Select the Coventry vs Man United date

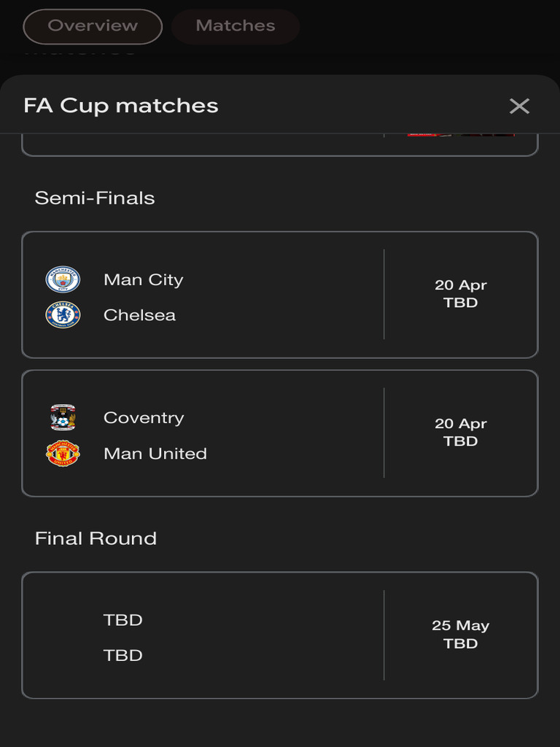tap(461, 432)
